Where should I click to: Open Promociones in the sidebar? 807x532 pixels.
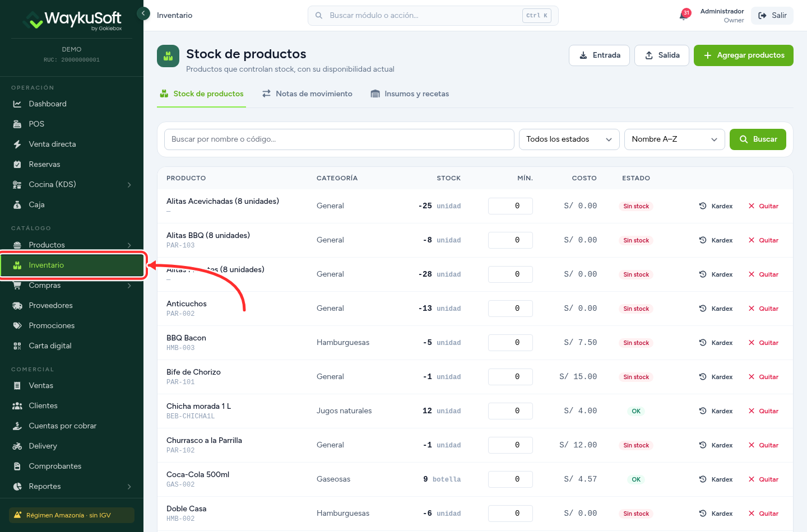[72, 325]
